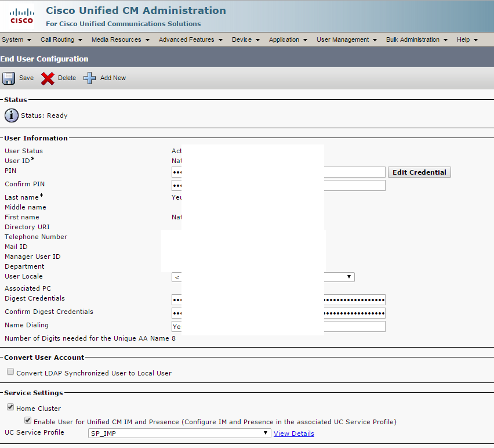494x448 pixels.
Task: Click the Add New plus icon
Action: [x=89, y=78]
